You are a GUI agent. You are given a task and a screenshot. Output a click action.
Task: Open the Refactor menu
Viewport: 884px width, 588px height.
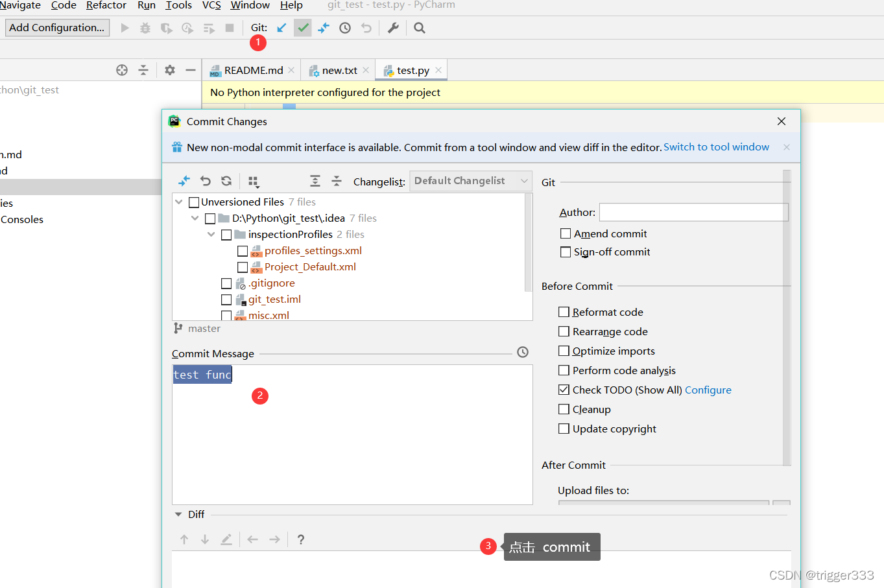tap(106, 5)
